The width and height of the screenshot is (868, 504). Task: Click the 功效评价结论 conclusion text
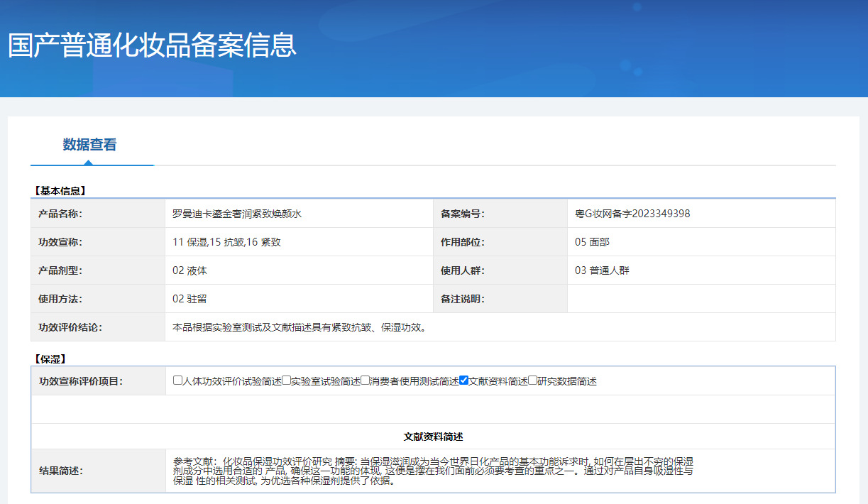(299, 327)
